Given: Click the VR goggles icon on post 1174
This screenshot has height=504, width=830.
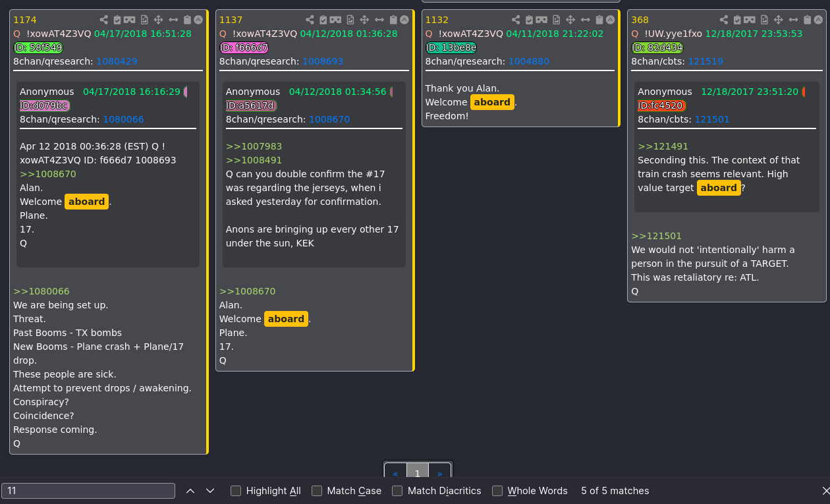Looking at the screenshot, I should (x=130, y=20).
